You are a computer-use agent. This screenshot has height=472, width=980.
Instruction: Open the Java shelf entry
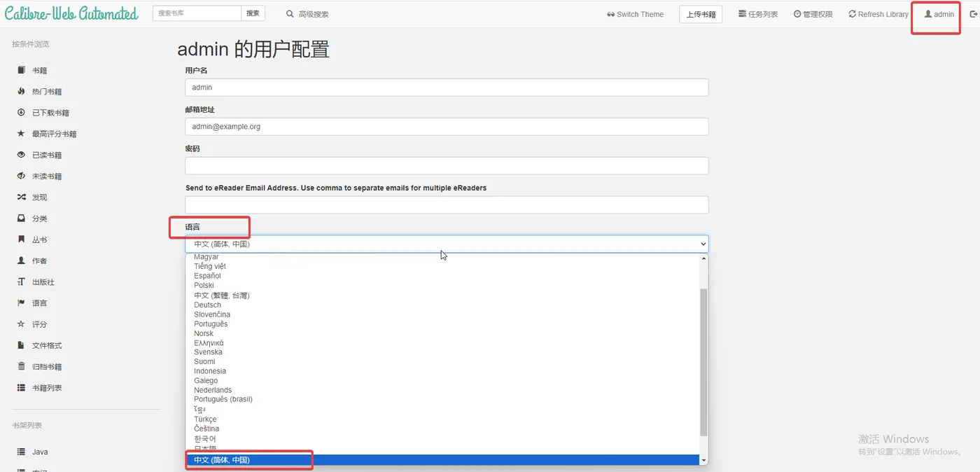coord(40,452)
